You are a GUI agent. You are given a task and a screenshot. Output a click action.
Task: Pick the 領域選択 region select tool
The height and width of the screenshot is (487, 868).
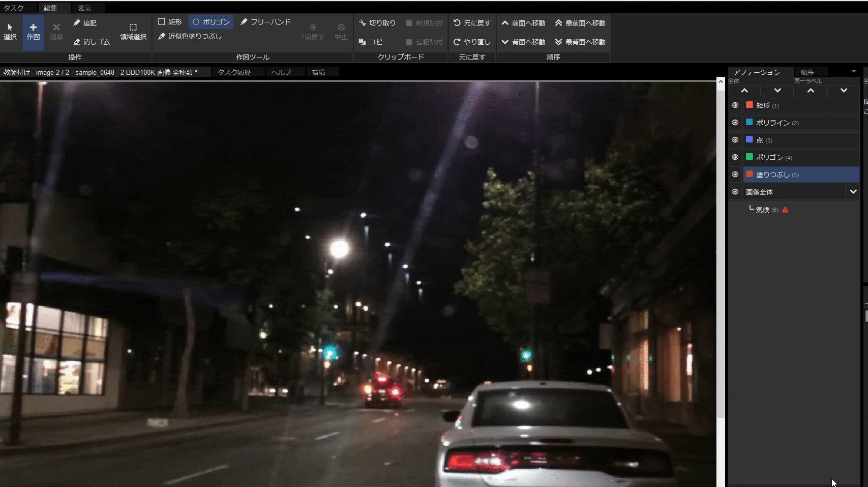[x=133, y=32]
